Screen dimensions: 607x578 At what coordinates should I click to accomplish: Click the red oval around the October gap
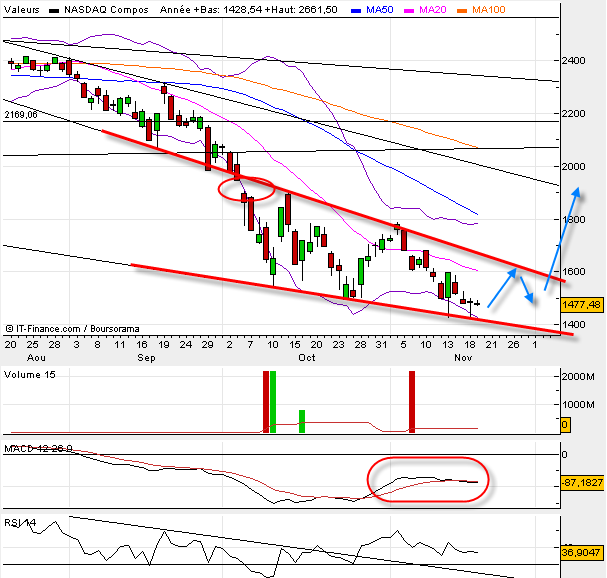(x=247, y=187)
